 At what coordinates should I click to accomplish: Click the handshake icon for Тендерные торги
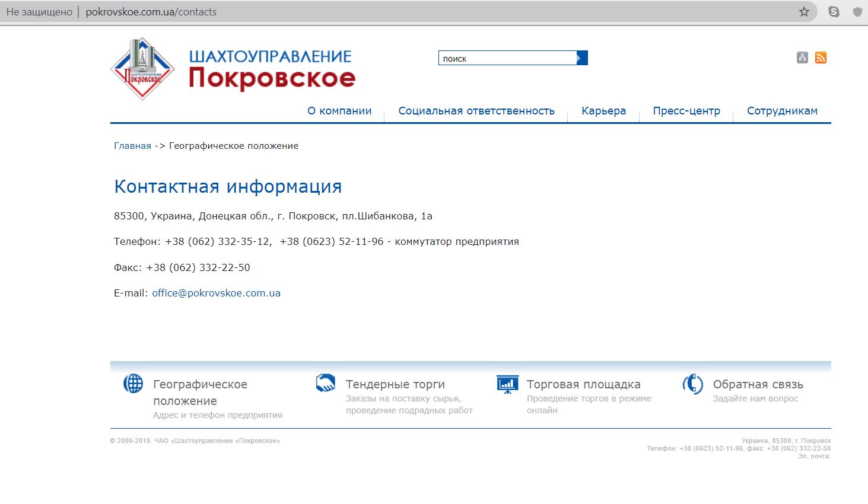(x=326, y=383)
